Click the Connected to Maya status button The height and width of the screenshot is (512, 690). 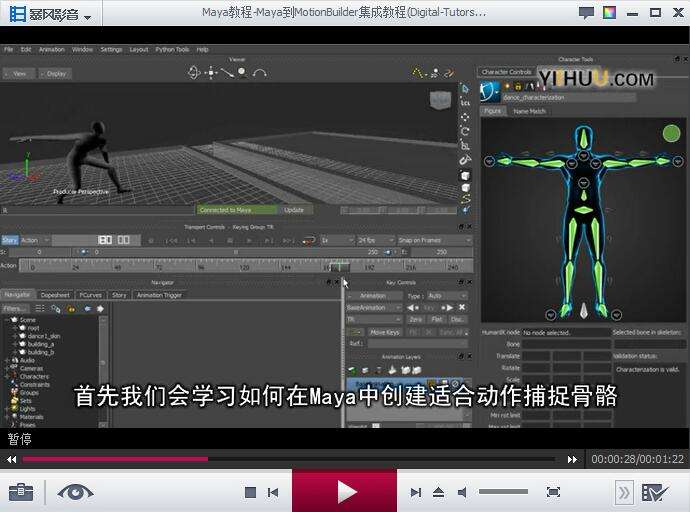[x=237, y=210]
